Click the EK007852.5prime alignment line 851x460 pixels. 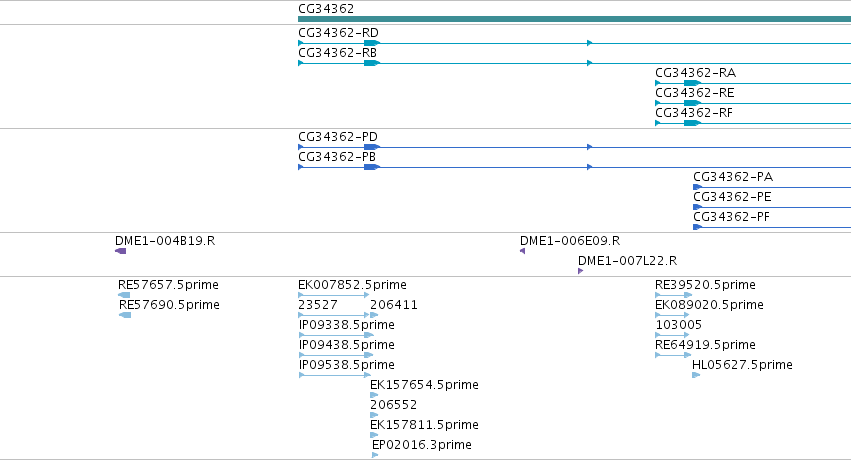coord(334,295)
